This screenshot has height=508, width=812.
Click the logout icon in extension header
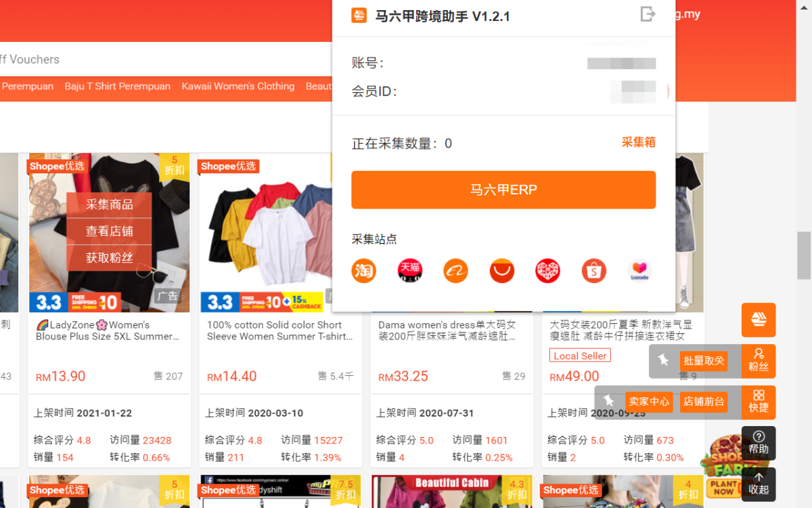coord(648,14)
